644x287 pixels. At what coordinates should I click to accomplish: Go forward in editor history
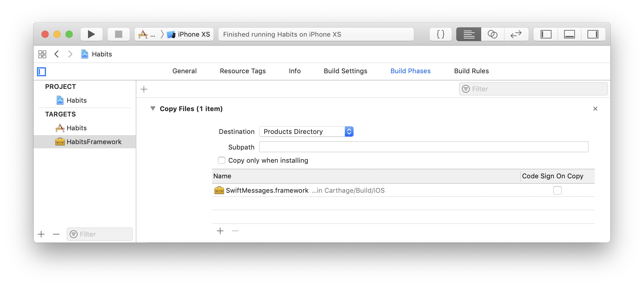[70, 54]
